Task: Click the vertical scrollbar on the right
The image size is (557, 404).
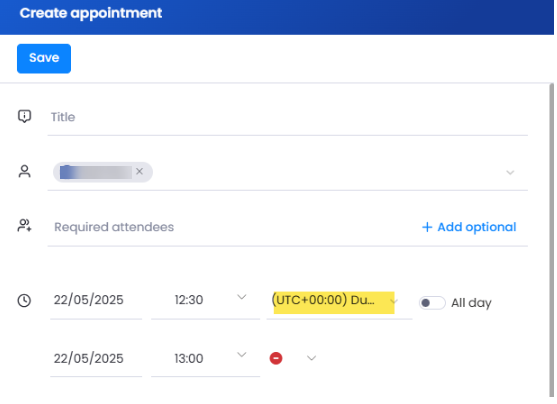Action: [x=551, y=240]
